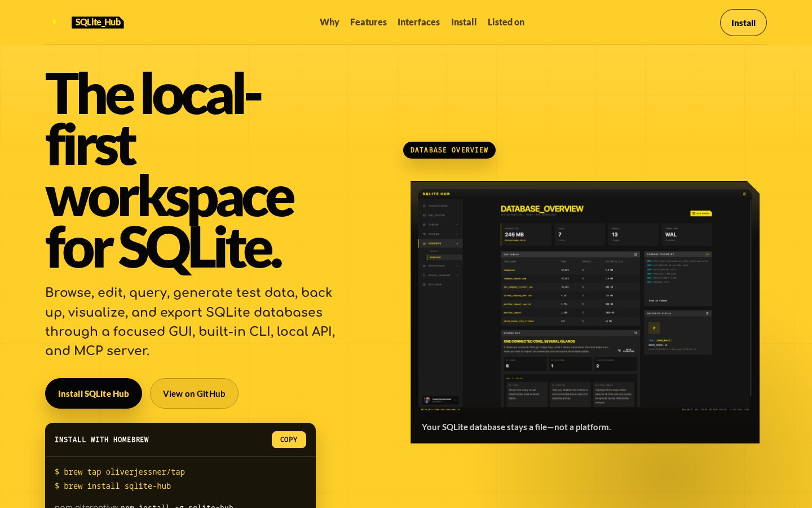Image resolution: width=812 pixels, height=508 pixels.
Task: Click the lightning bolt logo icon
Action: click(55, 23)
